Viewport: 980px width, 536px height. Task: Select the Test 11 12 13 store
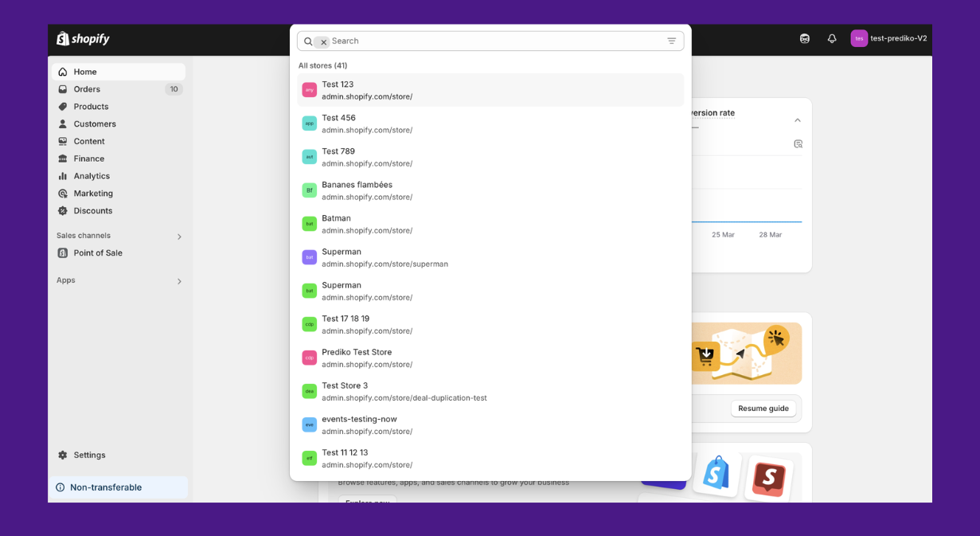490,458
